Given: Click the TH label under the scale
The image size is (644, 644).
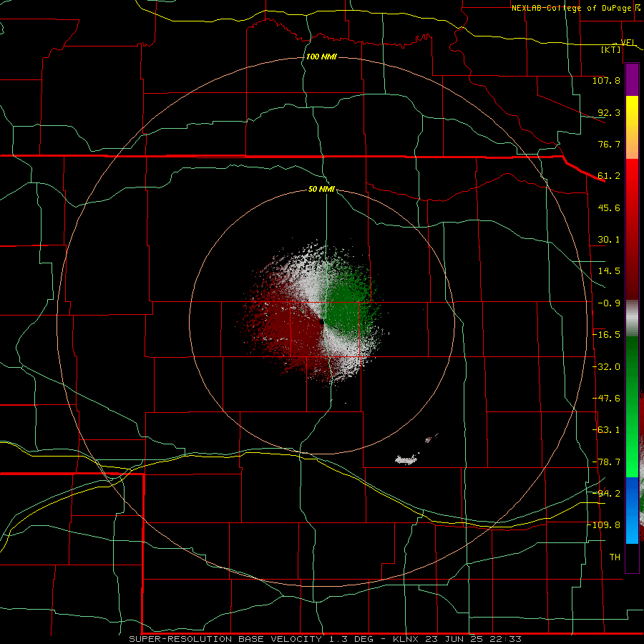Looking at the screenshot, I should (x=615, y=557).
